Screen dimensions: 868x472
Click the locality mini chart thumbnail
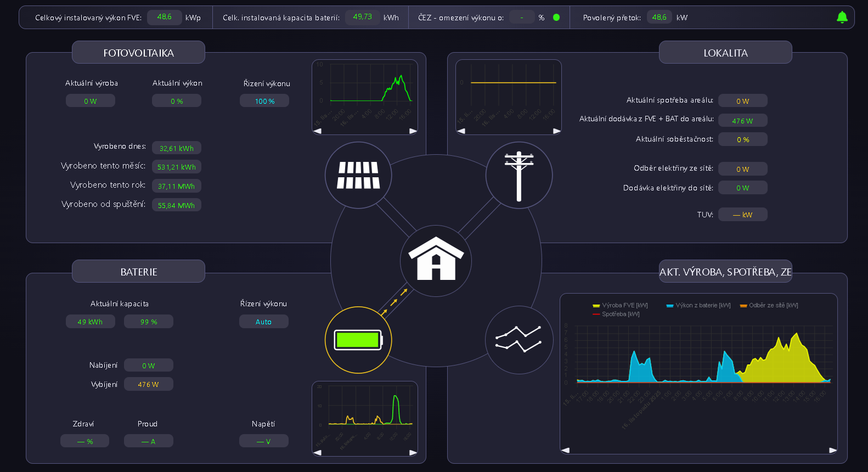(x=509, y=97)
